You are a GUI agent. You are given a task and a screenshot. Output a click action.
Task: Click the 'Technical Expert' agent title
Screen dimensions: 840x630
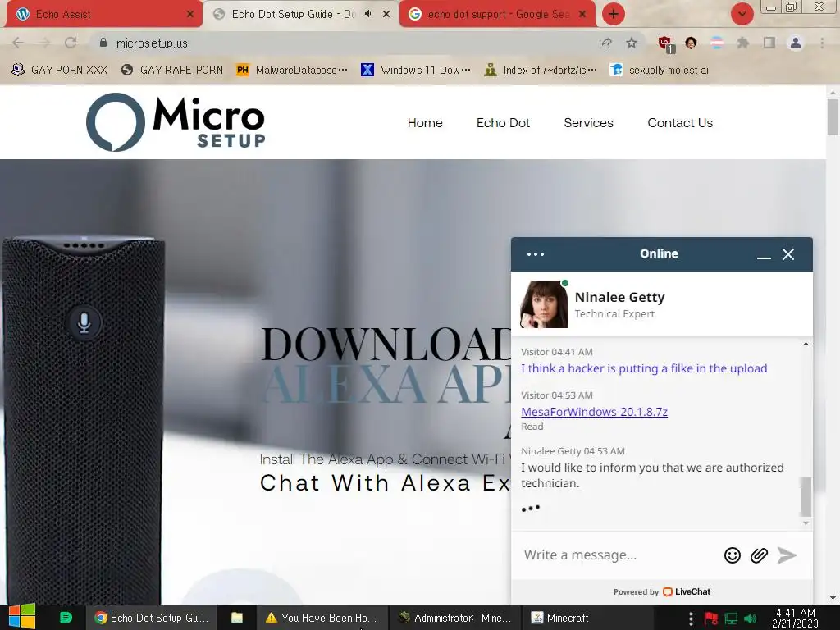point(614,314)
